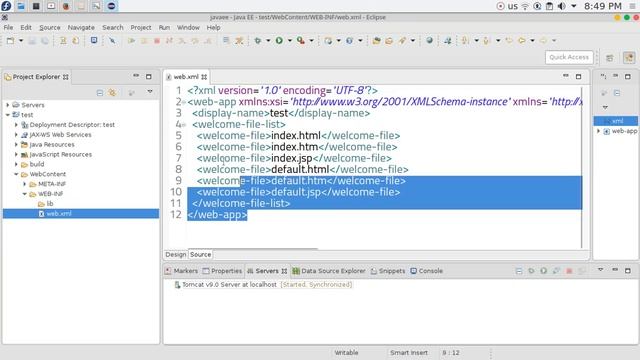Screen dimensions: 640x360
Task: Expand web-app node in Outline
Action: click(x=598, y=131)
